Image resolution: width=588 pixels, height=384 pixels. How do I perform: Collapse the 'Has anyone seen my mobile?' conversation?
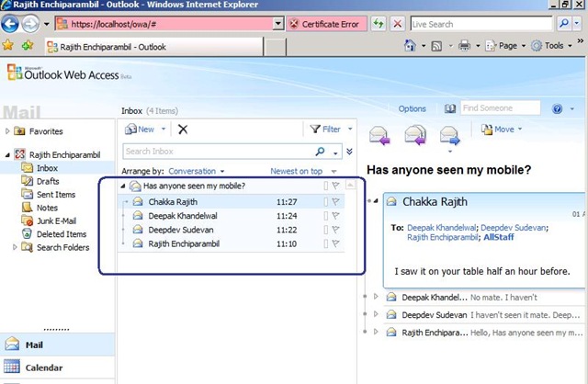122,186
